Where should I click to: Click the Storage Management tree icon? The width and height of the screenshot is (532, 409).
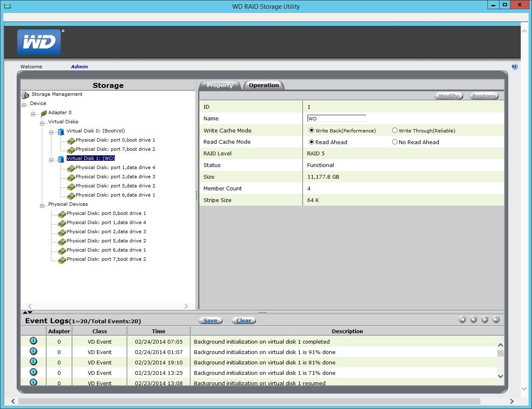[25, 95]
